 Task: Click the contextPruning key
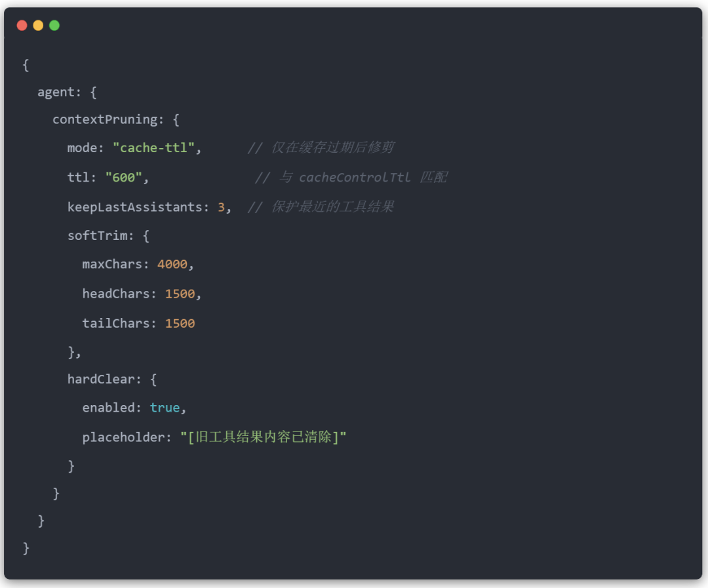105,119
